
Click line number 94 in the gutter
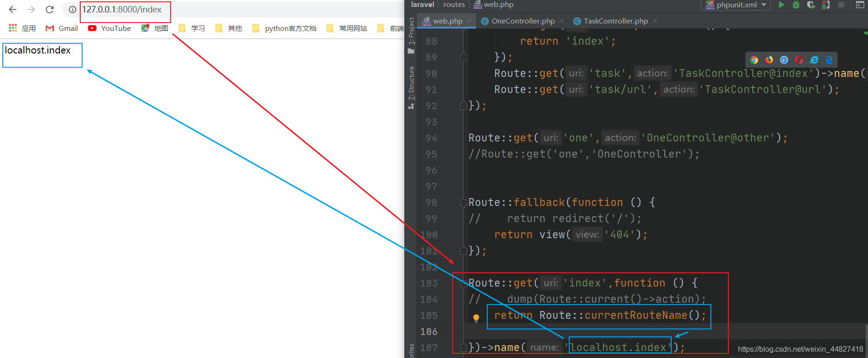point(431,138)
